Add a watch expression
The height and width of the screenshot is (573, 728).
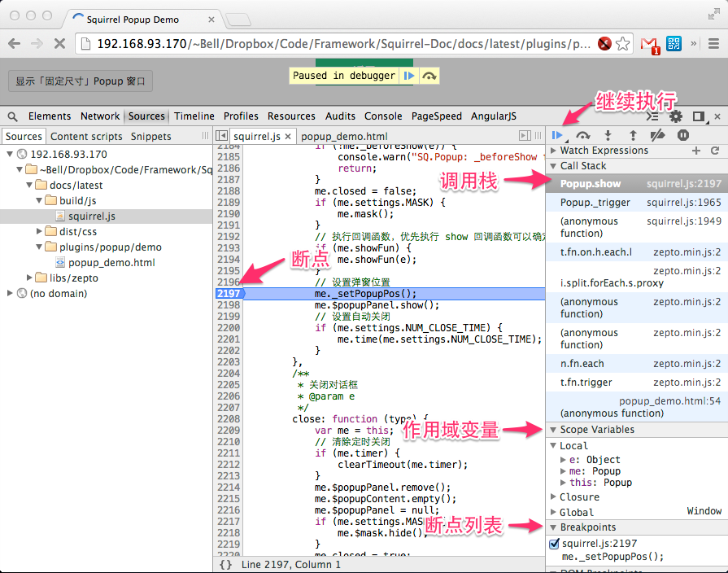click(696, 150)
